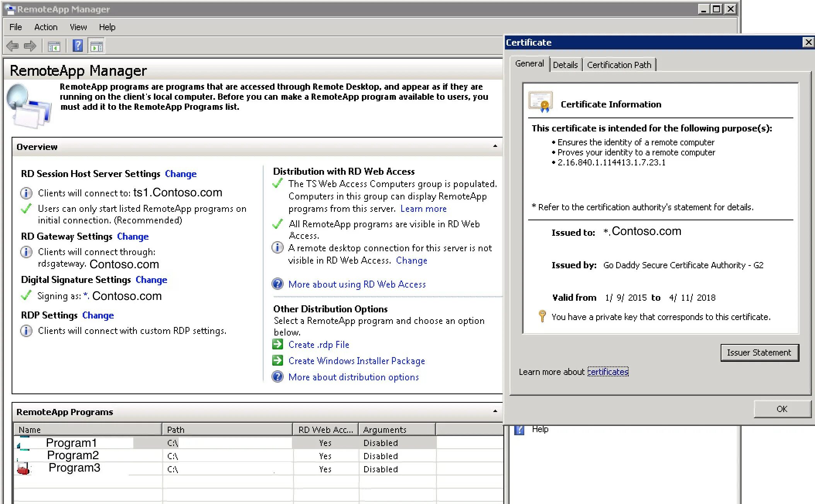The width and height of the screenshot is (815, 504).
Task: Open Create Windows Installer Package link
Action: click(x=356, y=361)
